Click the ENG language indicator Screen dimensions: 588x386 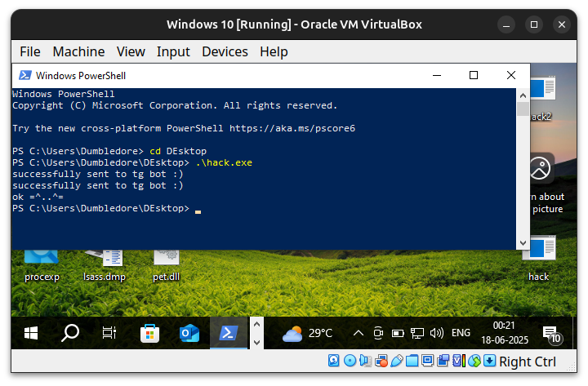pyautogui.click(x=461, y=333)
